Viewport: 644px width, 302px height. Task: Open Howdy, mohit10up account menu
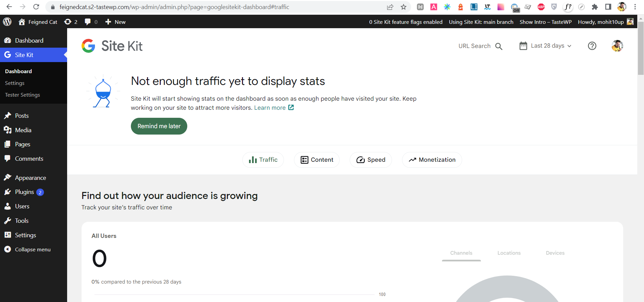[606, 22]
